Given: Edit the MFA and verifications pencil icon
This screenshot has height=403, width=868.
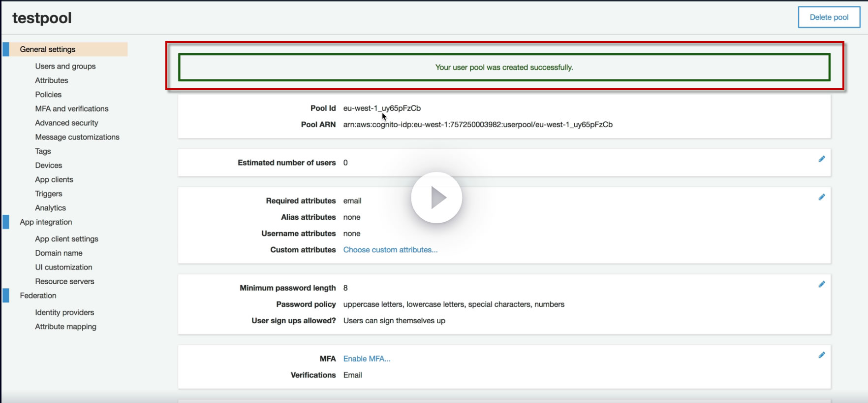Looking at the screenshot, I should tap(821, 355).
